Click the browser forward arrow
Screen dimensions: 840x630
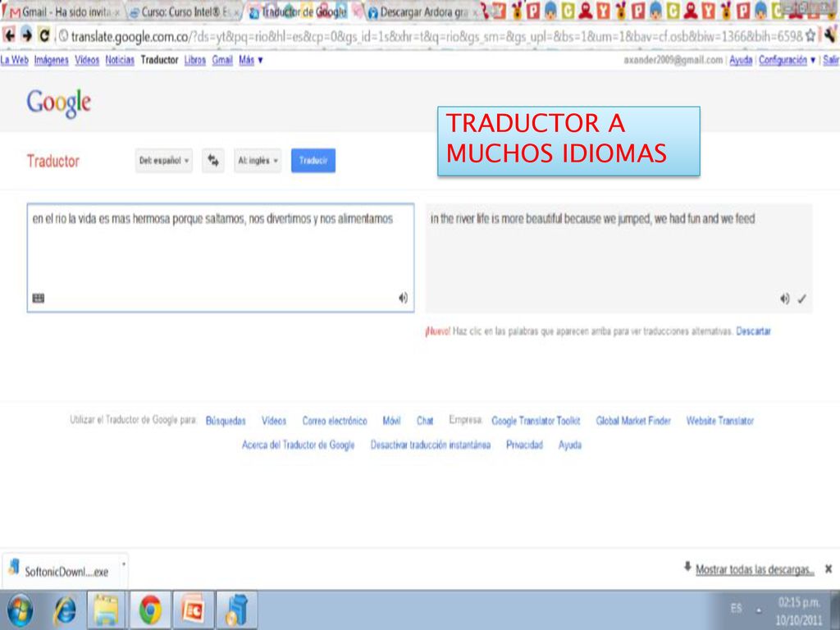point(27,35)
